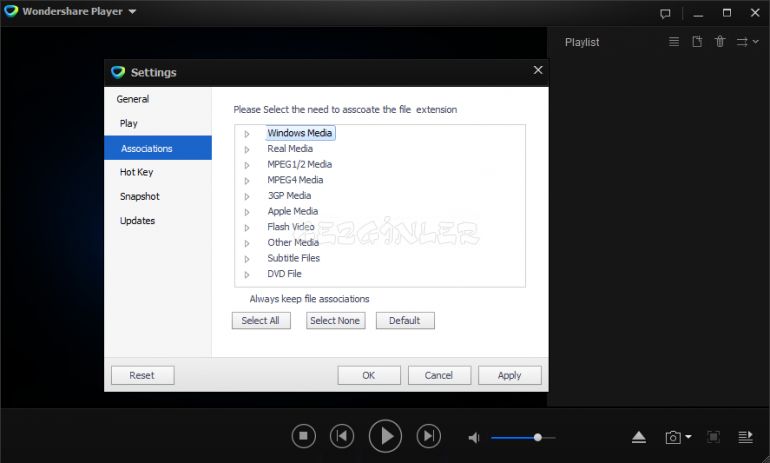Image resolution: width=770 pixels, height=463 pixels.
Task: Close the Settings dialog
Action: tap(538, 70)
